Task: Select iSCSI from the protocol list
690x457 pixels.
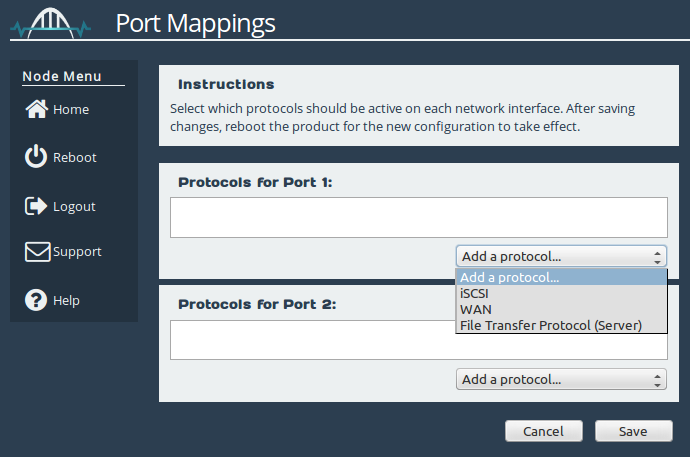Action: coord(561,293)
